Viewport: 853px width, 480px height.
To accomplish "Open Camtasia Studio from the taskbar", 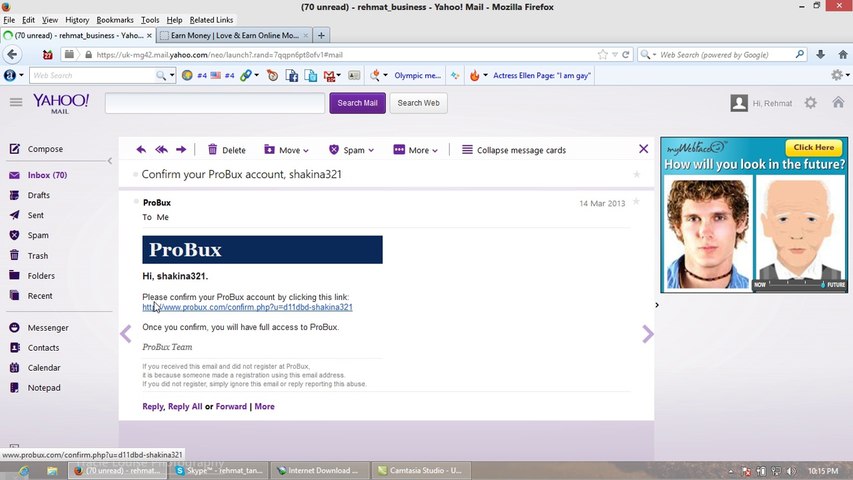I will point(419,470).
